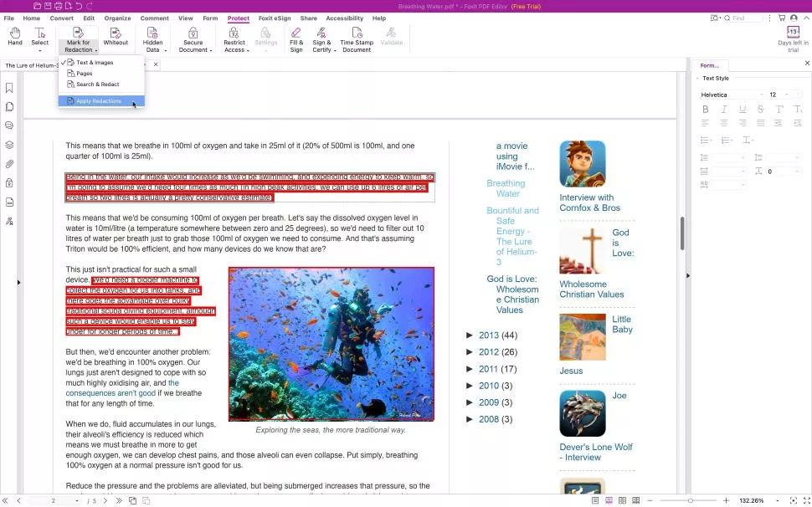Go to first page in status bar
This screenshot has width=812, height=507.
[x=6, y=501]
